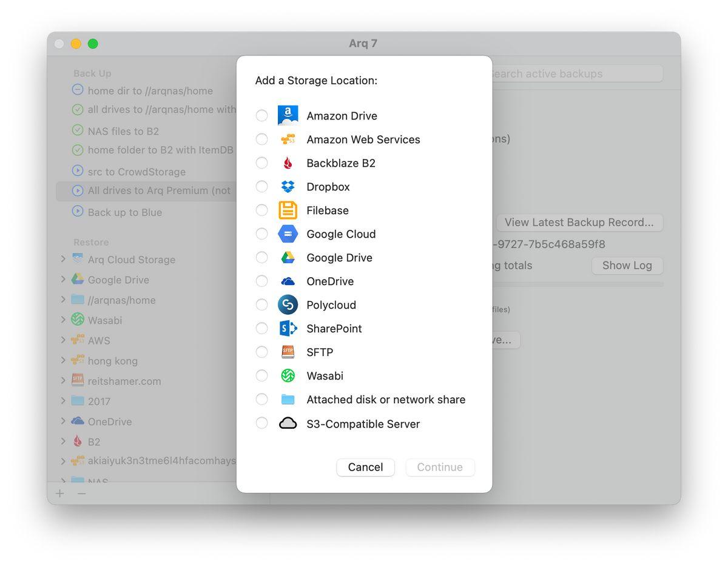Expand B2 in Restore list
This screenshot has height=567, width=728.
pyautogui.click(x=63, y=441)
